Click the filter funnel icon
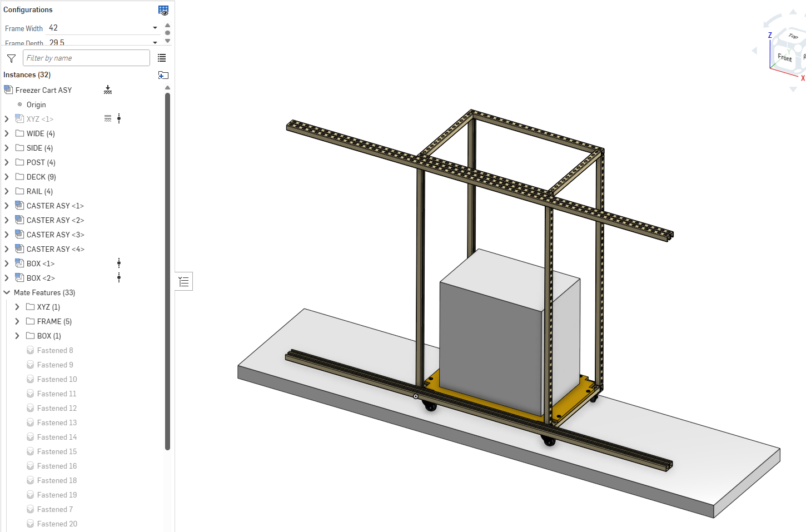 click(11, 58)
